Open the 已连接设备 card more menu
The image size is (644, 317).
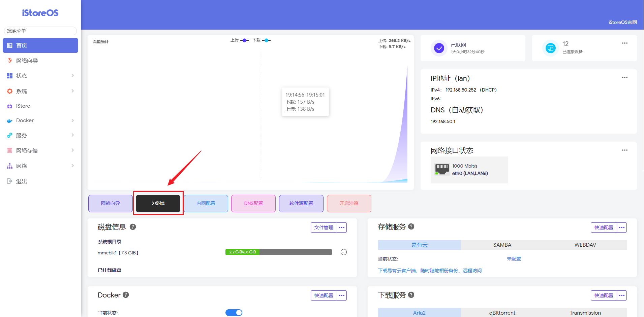tap(625, 43)
